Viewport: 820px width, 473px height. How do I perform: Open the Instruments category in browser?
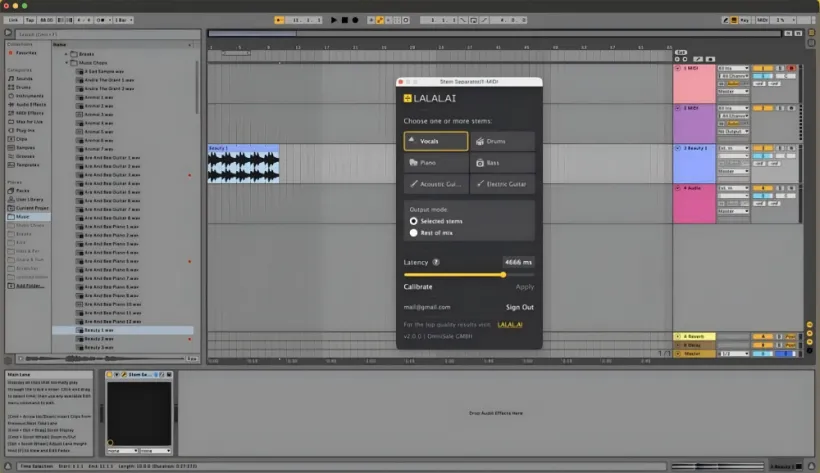point(30,96)
